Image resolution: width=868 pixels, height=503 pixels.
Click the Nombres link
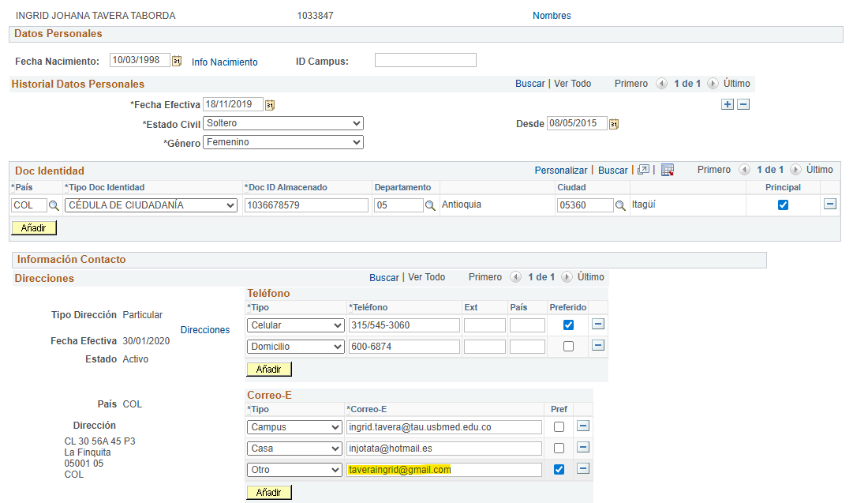(552, 16)
